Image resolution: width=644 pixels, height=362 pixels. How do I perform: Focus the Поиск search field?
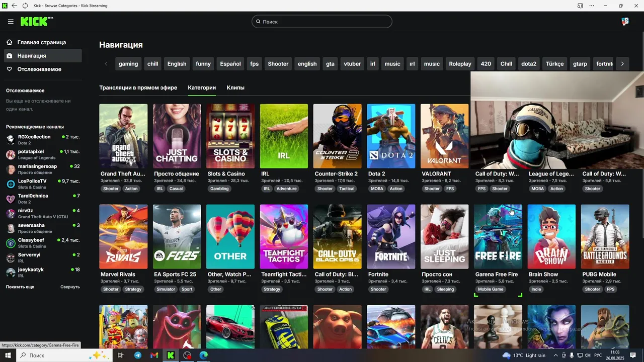[322, 22]
